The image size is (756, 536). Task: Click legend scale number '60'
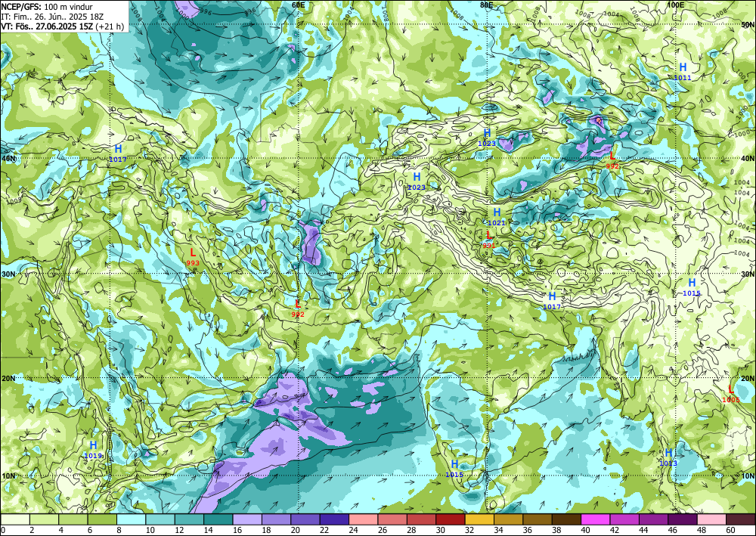tap(730, 531)
